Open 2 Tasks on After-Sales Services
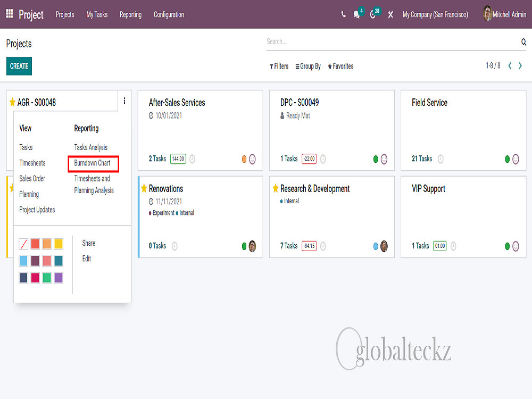This screenshot has height=399, width=532. coord(157,159)
